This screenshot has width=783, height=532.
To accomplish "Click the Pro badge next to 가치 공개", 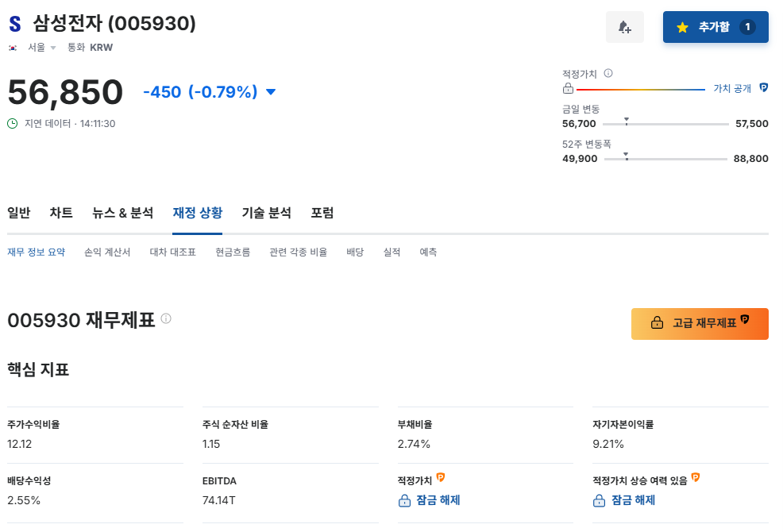I will (763, 87).
